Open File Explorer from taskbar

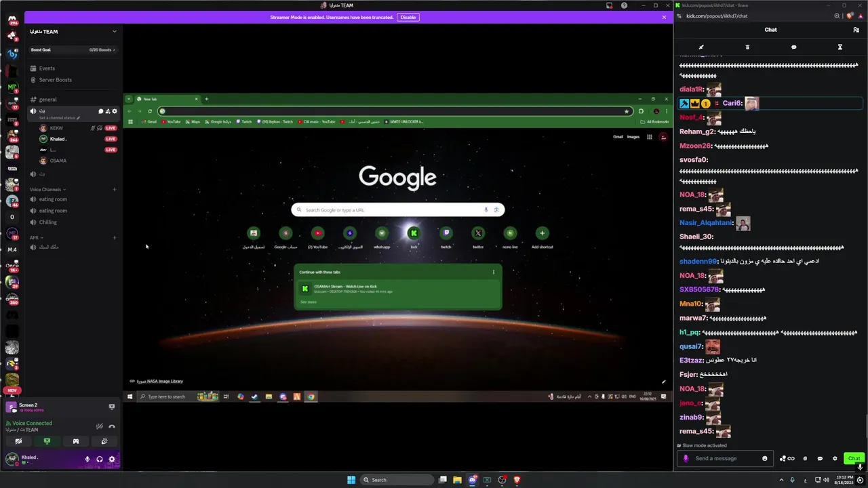457,480
